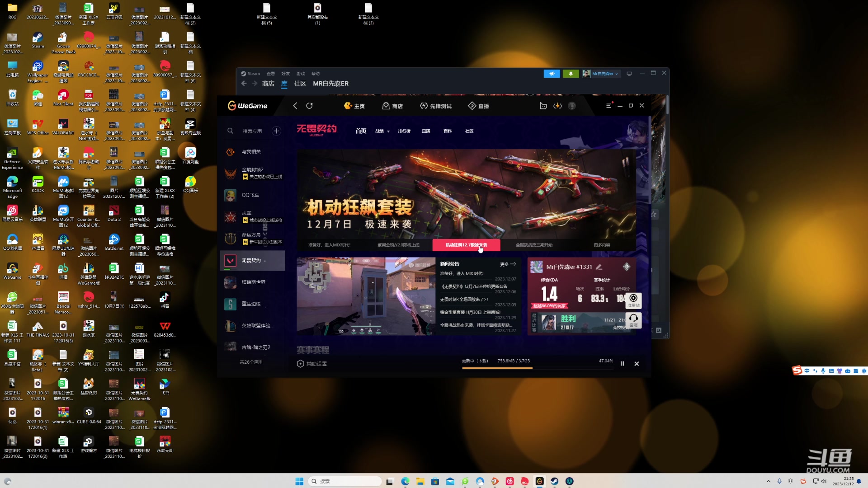Switch to 百科 in Valorant nav
Screen dimensions: 868x488
pos(448,131)
